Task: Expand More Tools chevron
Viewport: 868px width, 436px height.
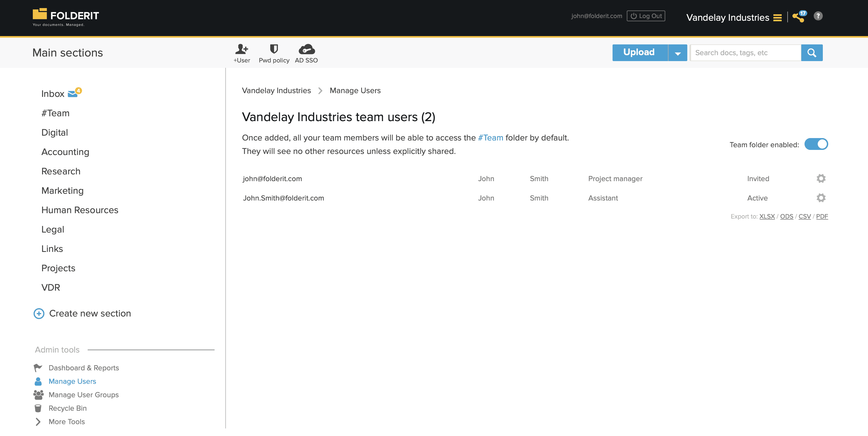Action: pos(38,421)
